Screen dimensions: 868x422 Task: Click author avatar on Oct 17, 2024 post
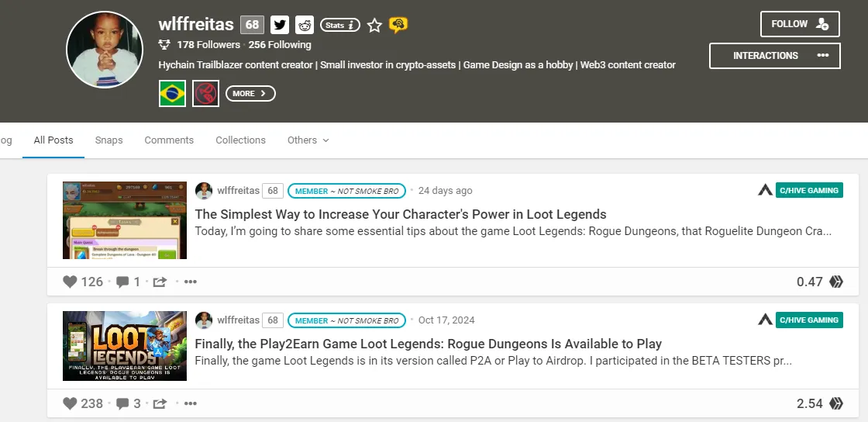pyautogui.click(x=204, y=320)
